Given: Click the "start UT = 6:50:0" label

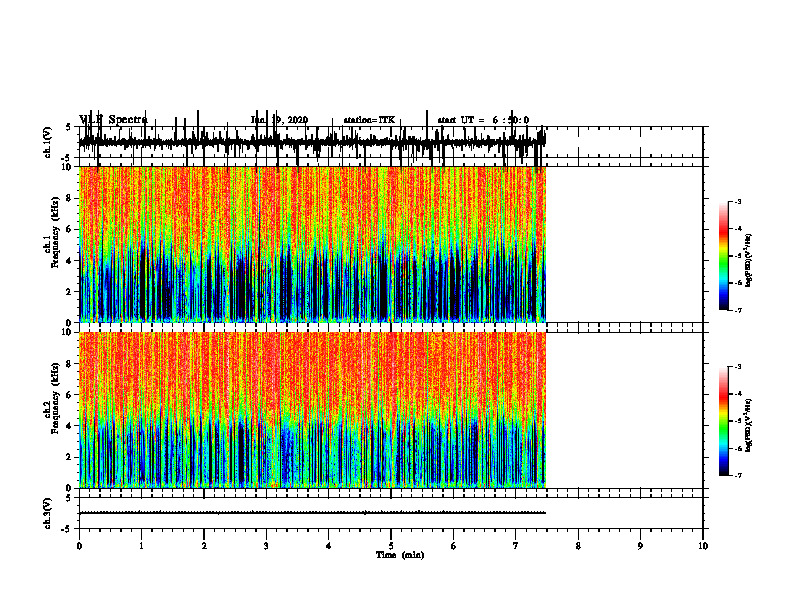Looking at the screenshot, I should [483, 120].
